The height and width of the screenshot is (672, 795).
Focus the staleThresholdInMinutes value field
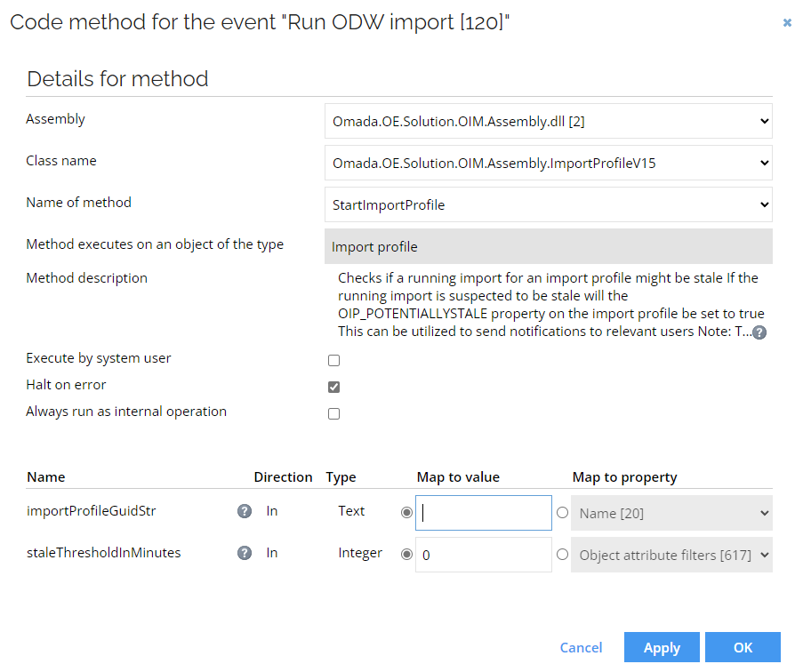(x=484, y=555)
